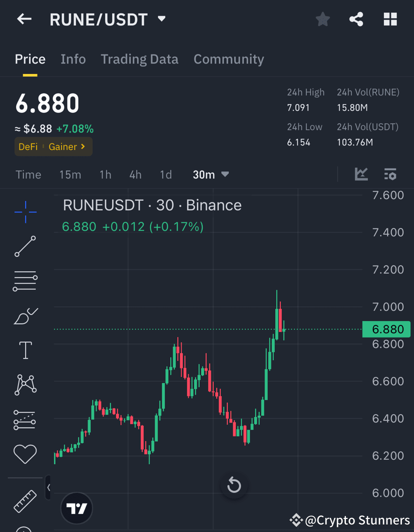414x532 pixels.
Task: Select the text annotation tool
Action: click(x=25, y=350)
